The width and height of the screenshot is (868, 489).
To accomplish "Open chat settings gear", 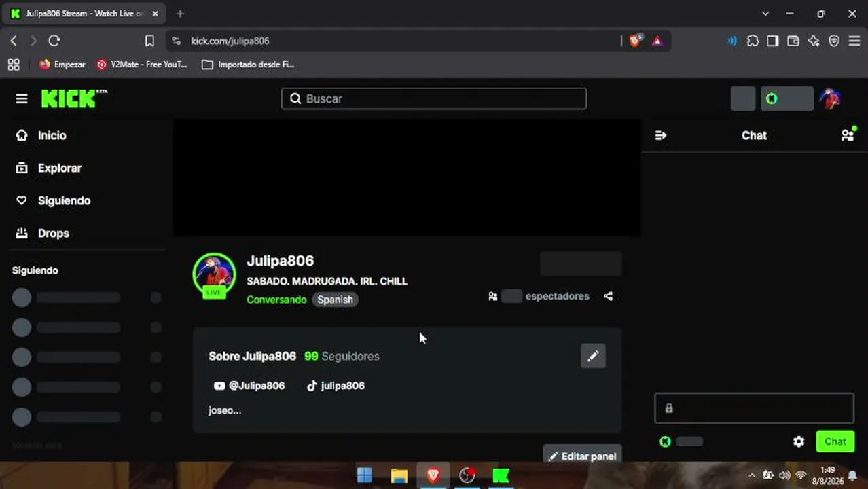I will [799, 441].
